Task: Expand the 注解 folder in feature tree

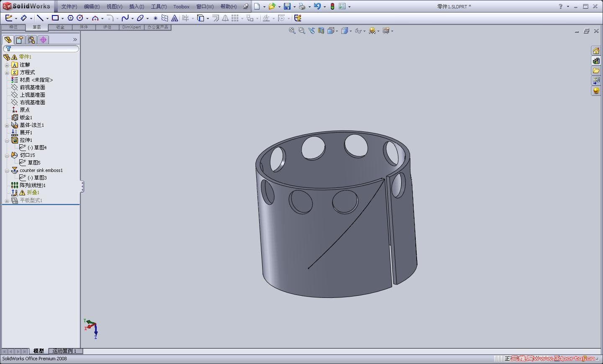Action: coord(7,65)
